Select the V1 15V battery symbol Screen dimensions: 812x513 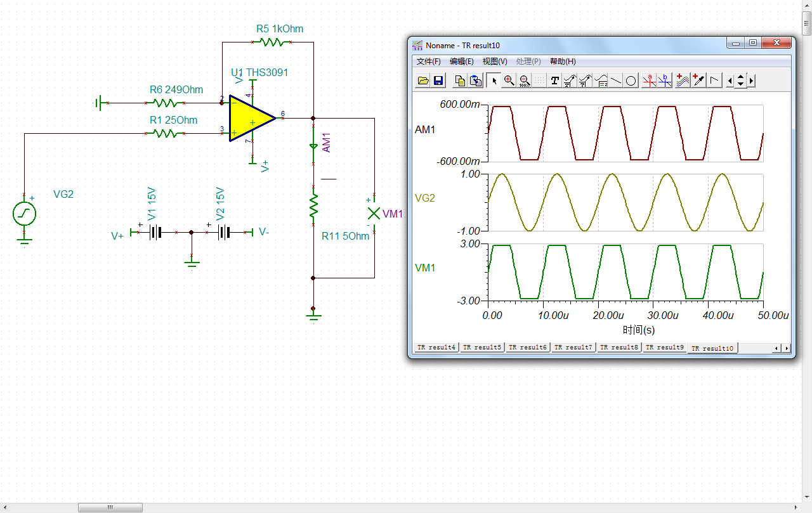(154, 233)
